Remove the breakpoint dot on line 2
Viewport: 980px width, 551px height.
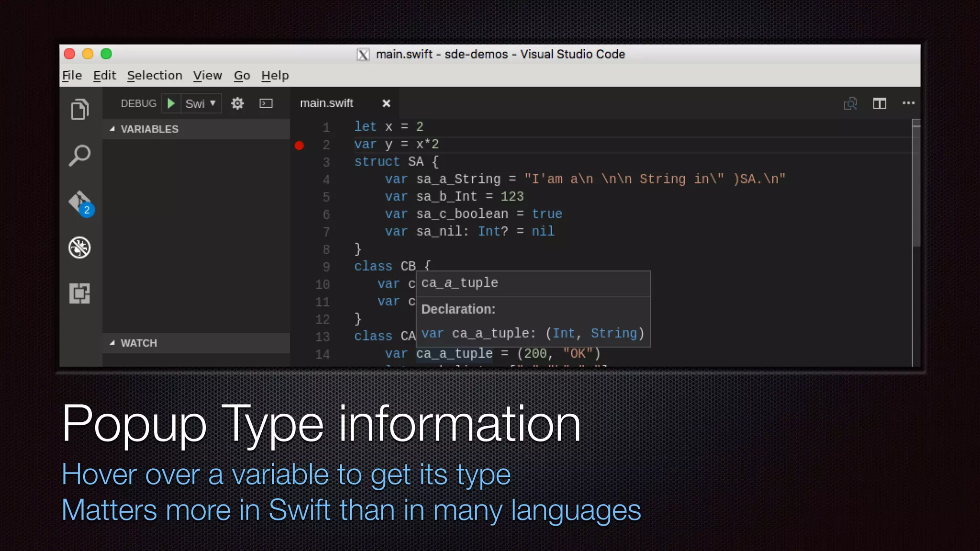[x=299, y=145]
